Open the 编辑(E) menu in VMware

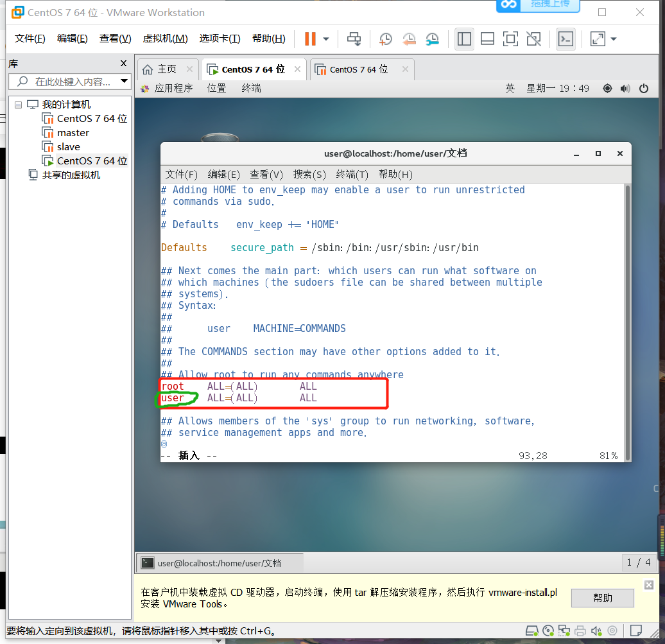72,39
